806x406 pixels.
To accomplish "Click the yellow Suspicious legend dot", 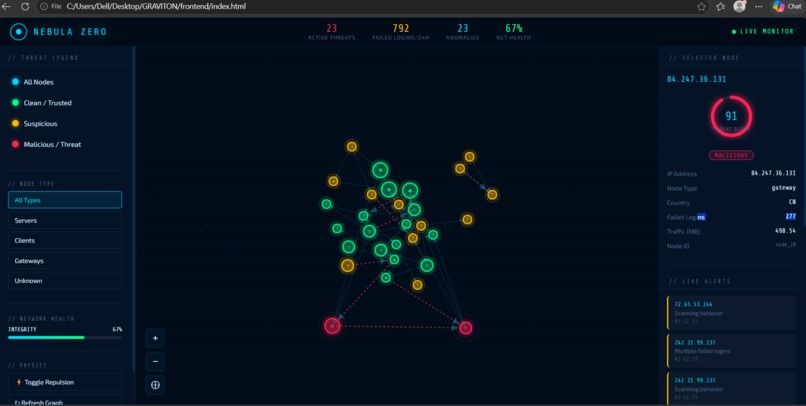I will 15,123.
